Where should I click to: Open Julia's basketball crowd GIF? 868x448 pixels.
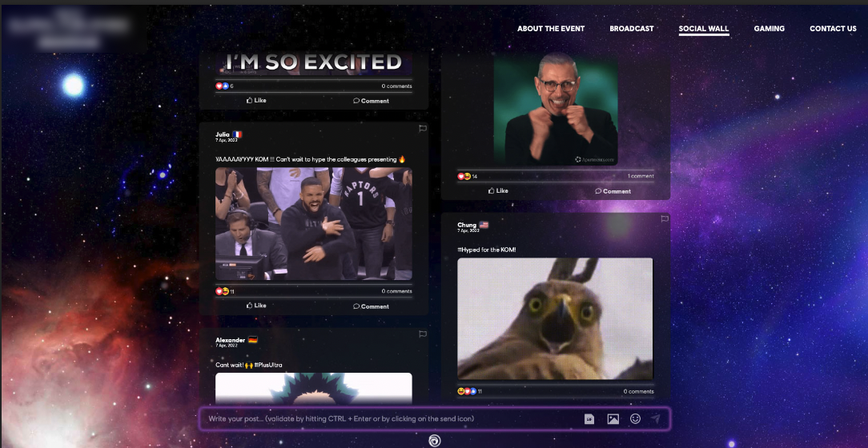point(314,224)
